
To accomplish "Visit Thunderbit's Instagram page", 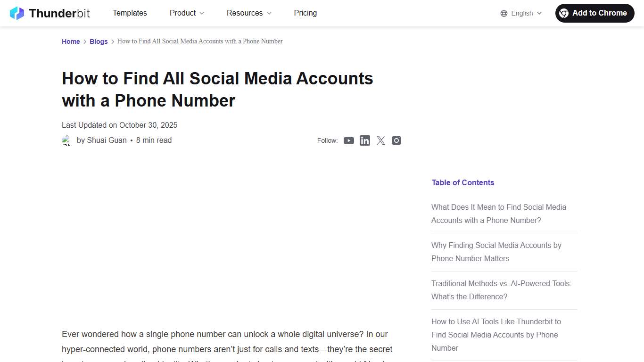I will pyautogui.click(x=396, y=140).
